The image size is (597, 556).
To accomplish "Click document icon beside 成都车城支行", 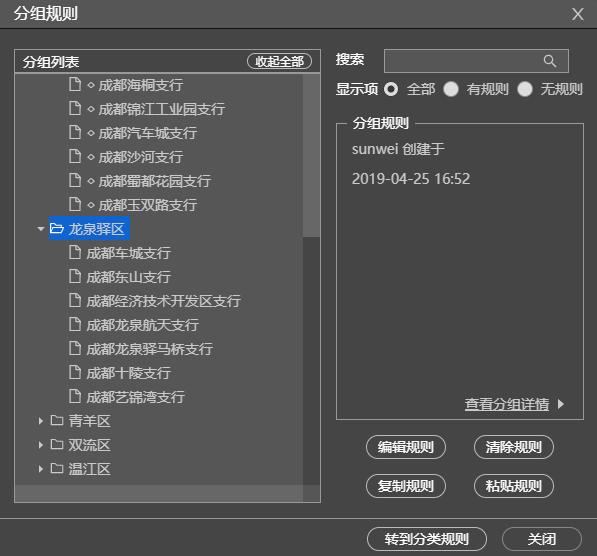I will [x=75, y=252].
